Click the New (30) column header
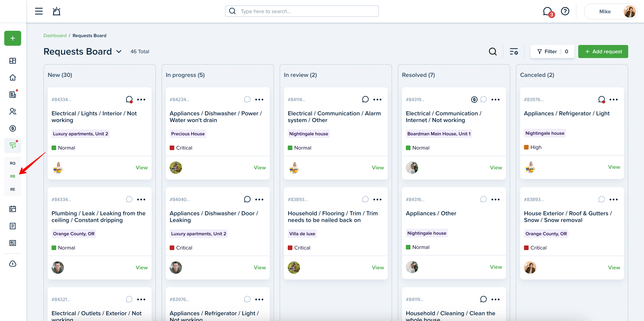The image size is (644, 321). [x=60, y=75]
